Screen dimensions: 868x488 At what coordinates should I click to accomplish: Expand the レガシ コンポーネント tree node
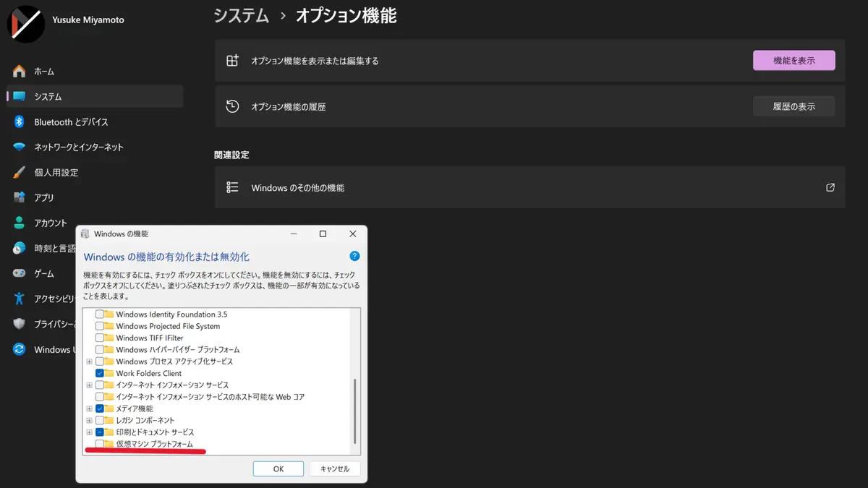tap(90, 420)
